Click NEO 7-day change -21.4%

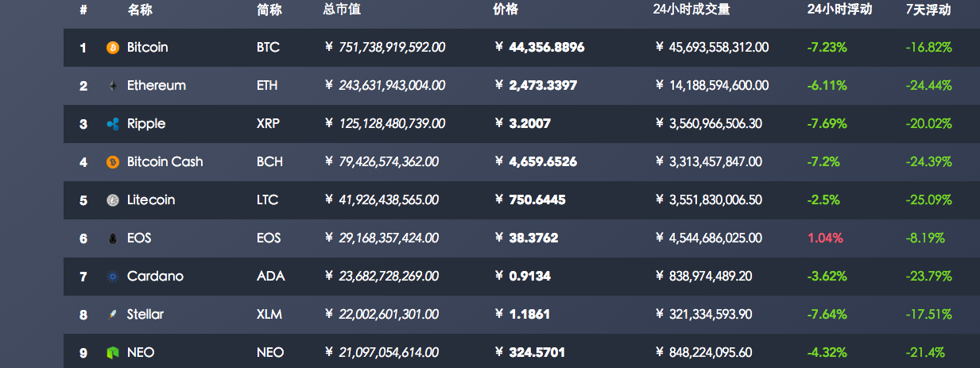coord(925,353)
